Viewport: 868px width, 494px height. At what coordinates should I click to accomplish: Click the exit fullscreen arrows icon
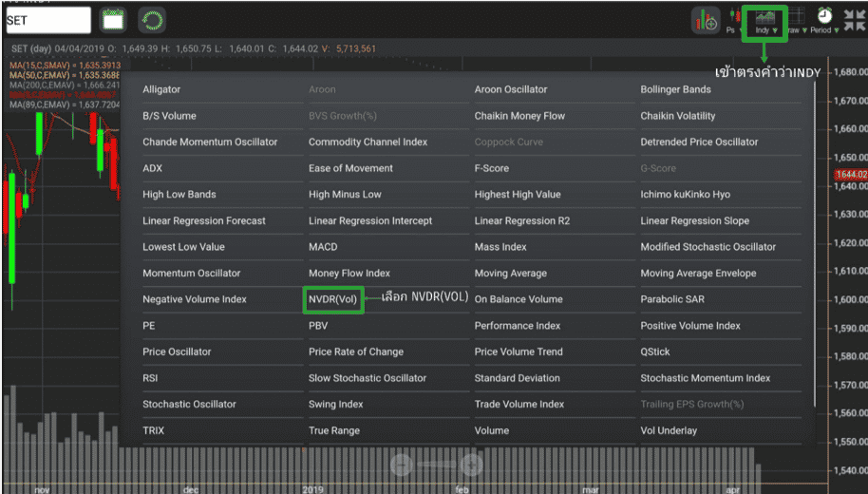[854, 21]
